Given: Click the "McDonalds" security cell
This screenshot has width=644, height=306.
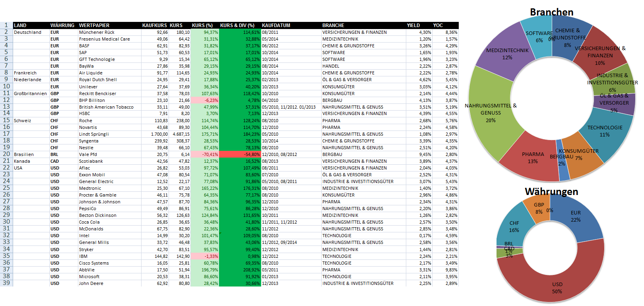Looking at the screenshot, I should coord(110,229).
